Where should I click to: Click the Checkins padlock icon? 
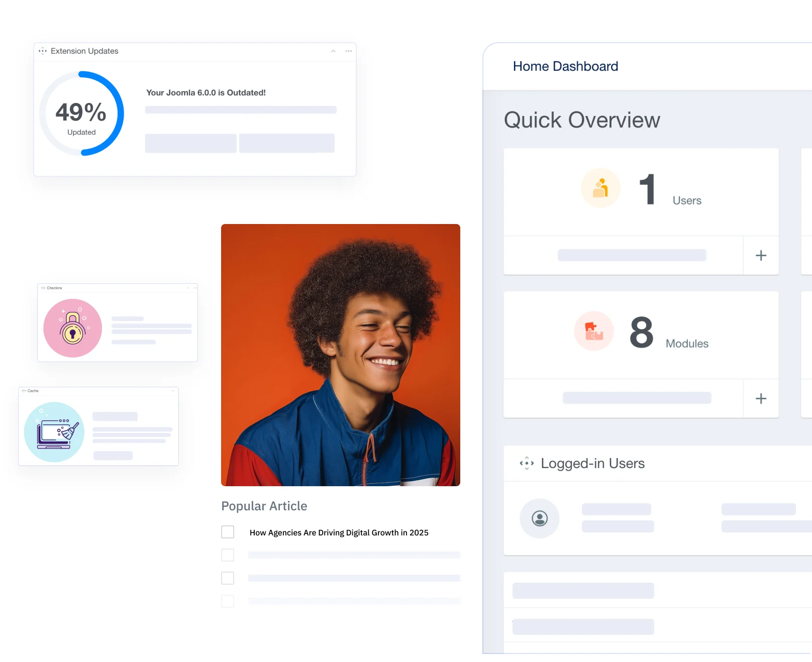pyautogui.click(x=73, y=328)
